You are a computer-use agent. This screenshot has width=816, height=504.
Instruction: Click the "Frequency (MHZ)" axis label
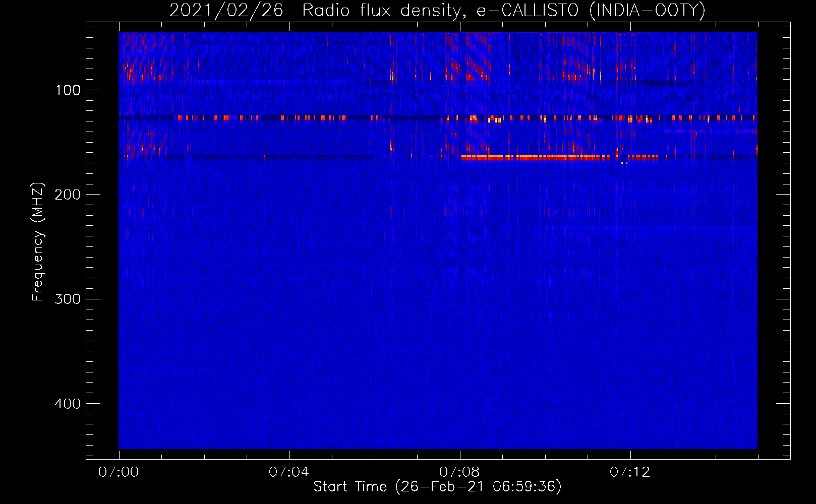point(38,242)
